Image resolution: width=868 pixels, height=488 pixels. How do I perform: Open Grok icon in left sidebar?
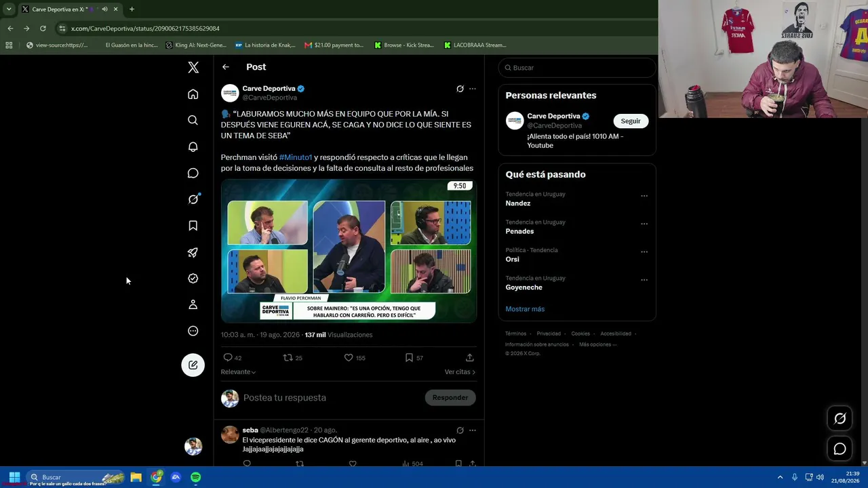coord(193,199)
